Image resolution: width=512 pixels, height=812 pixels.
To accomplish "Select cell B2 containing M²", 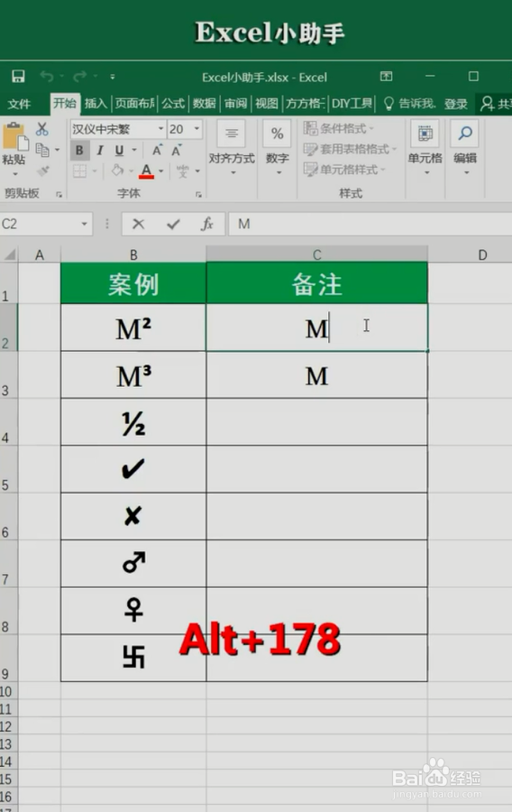I will click(133, 328).
